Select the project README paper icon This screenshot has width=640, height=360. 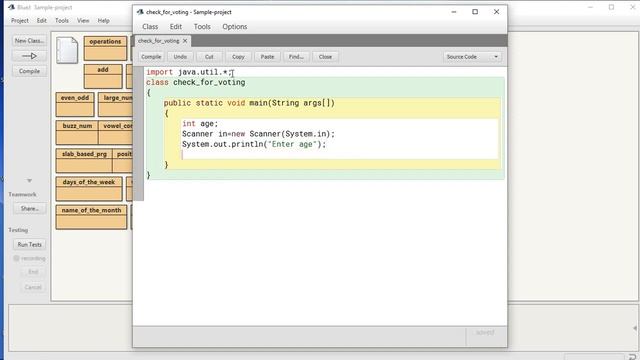pyautogui.click(x=67, y=50)
